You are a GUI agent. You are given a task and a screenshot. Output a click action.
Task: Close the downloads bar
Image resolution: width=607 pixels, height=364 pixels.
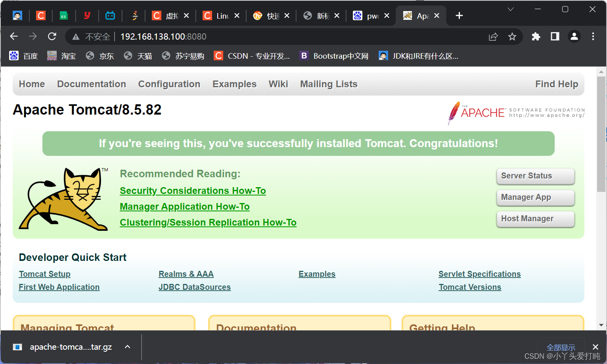point(595,347)
